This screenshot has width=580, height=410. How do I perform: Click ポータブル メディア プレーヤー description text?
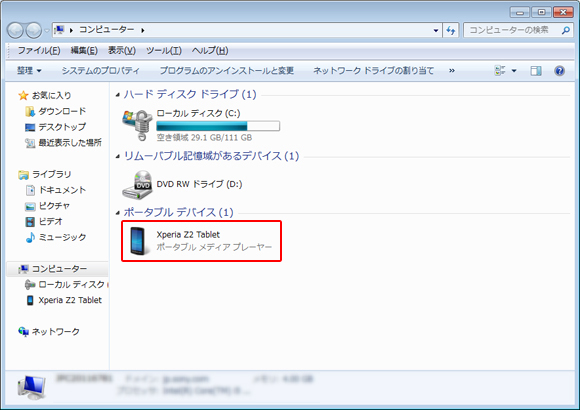pos(214,247)
